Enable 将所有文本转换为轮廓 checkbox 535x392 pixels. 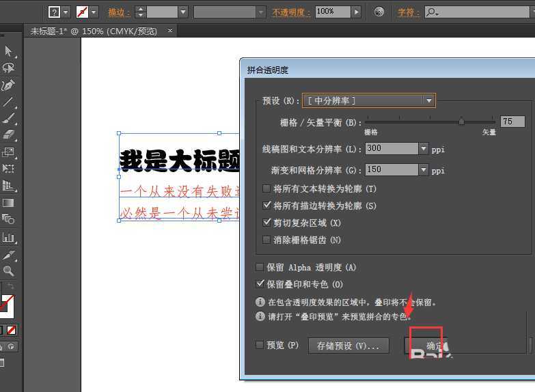pos(266,188)
